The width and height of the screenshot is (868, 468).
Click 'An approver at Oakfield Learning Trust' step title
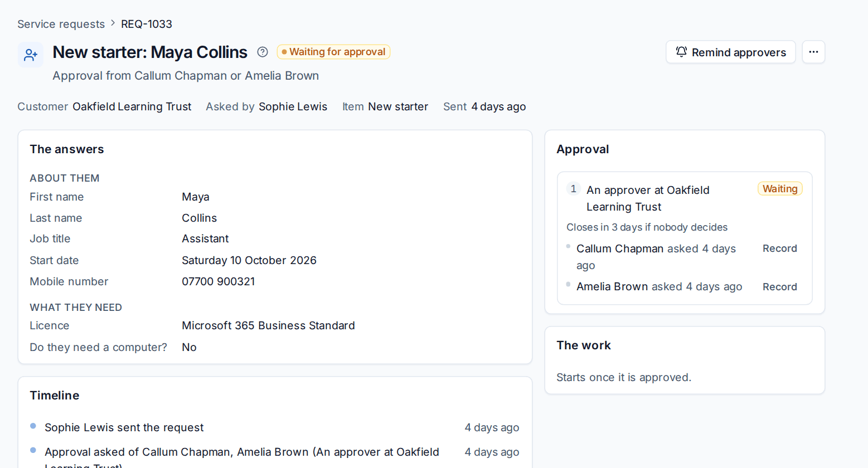pos(648,198)
